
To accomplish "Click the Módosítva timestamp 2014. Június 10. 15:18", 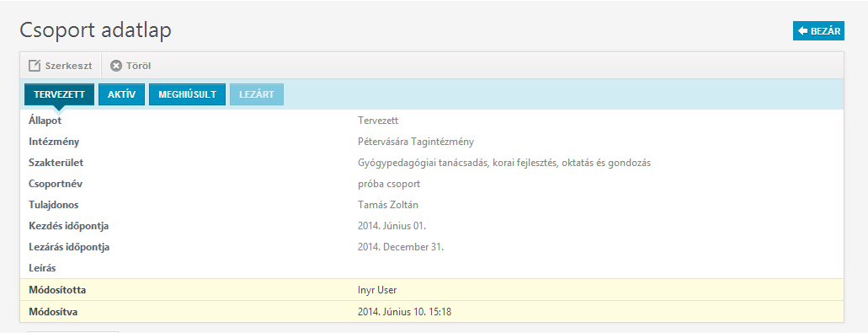I will click(405, 312).
